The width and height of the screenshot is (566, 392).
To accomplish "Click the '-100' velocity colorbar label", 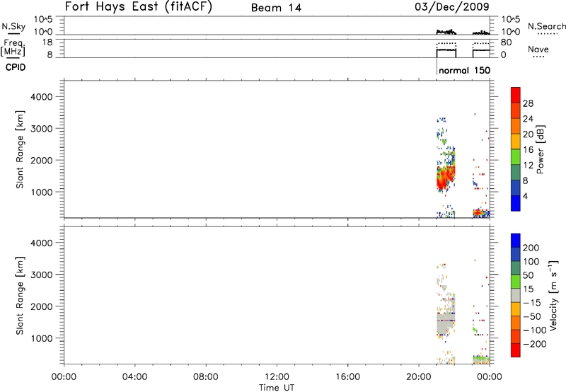I will [x=534, y=330].
